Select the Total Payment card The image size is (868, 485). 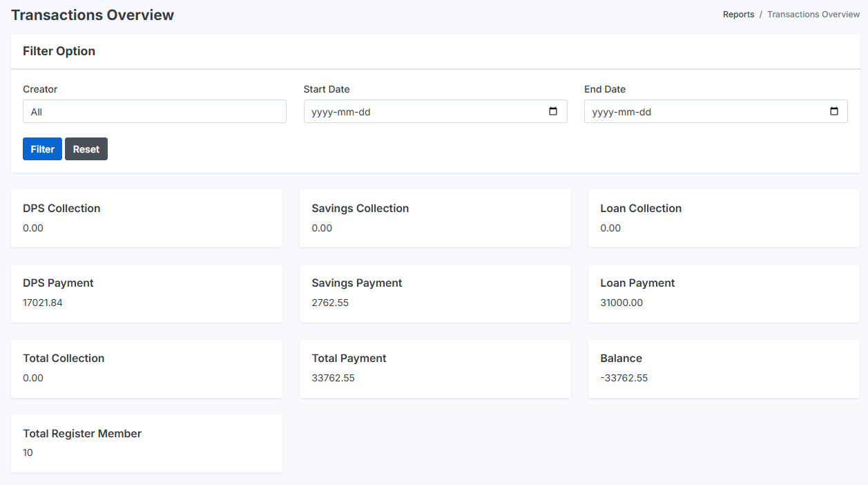point(435,368)
